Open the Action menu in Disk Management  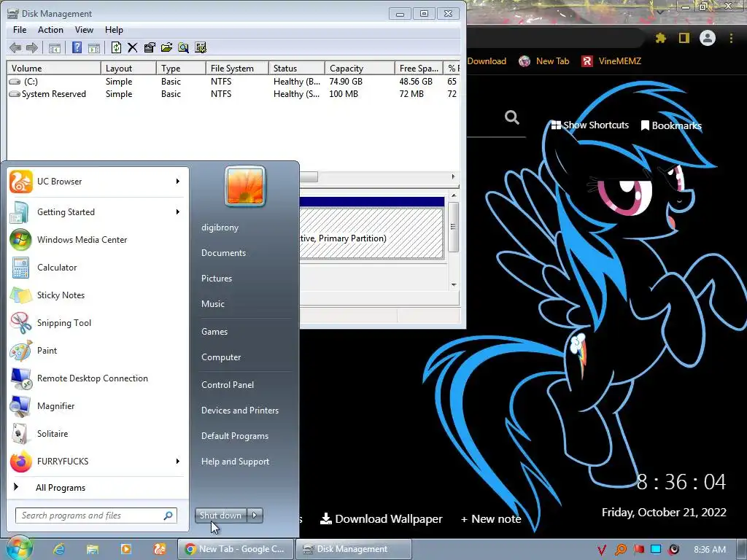(50, 29)
